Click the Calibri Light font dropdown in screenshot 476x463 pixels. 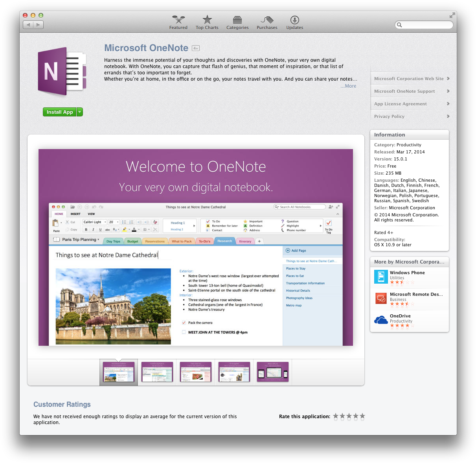[94, 222]
